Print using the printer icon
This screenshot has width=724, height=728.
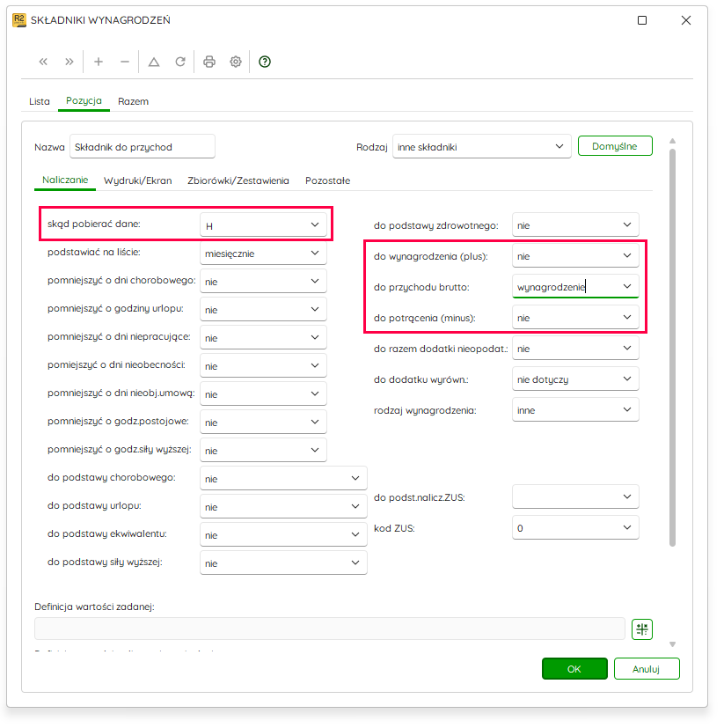(209, 62)
